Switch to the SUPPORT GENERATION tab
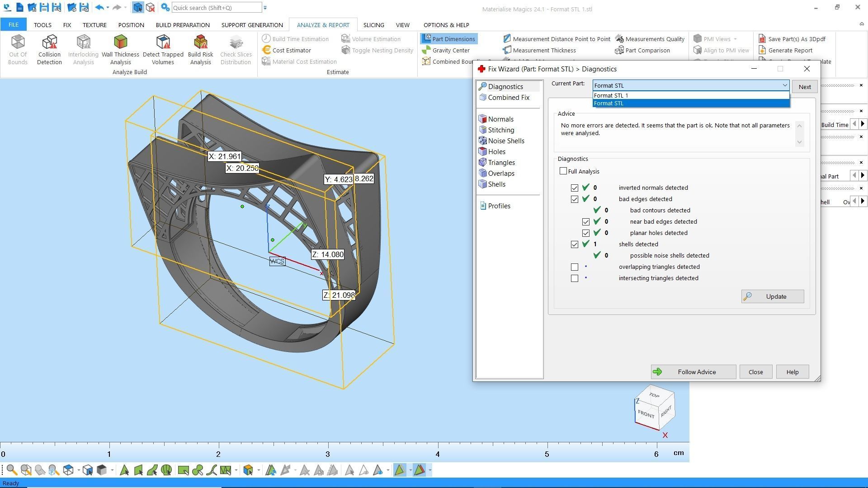 coord(252,25)
